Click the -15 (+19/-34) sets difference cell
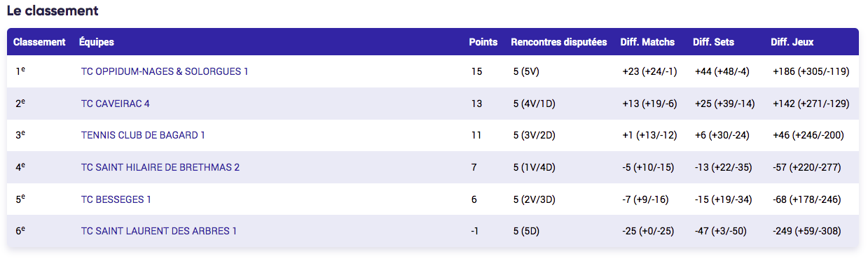The height and width of the screenshot is (261, 868). tap(724, 199)
